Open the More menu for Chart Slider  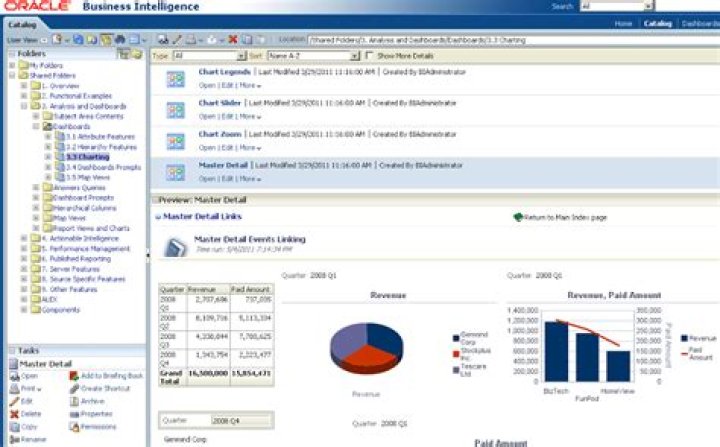click(x=250, y=117)
